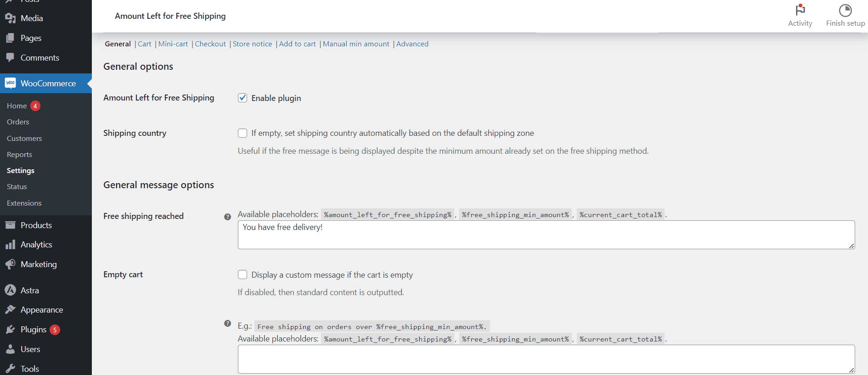The height and width of the screenshot is (375, 868).
Task: Click the Home notification badge 4
Action: click(35, 106)
